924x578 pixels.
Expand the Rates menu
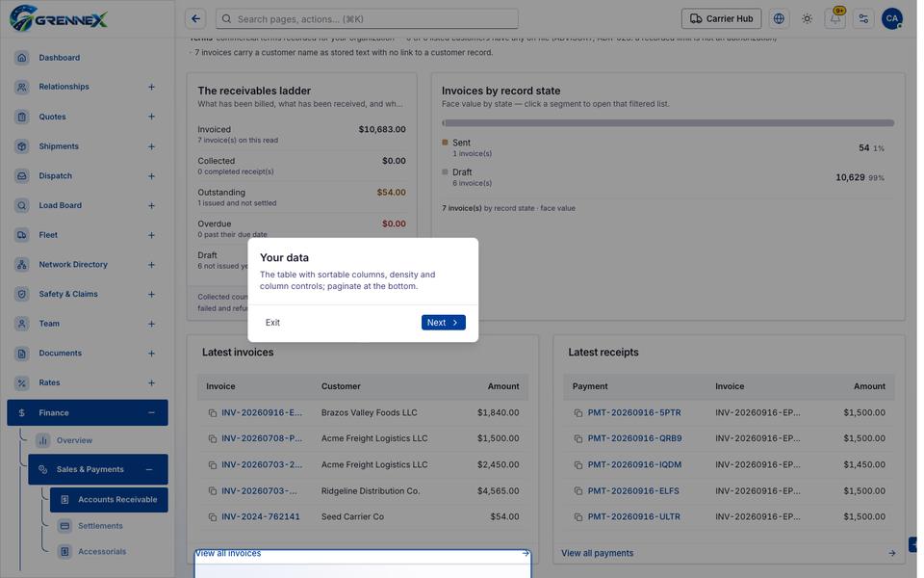(151, 382)
